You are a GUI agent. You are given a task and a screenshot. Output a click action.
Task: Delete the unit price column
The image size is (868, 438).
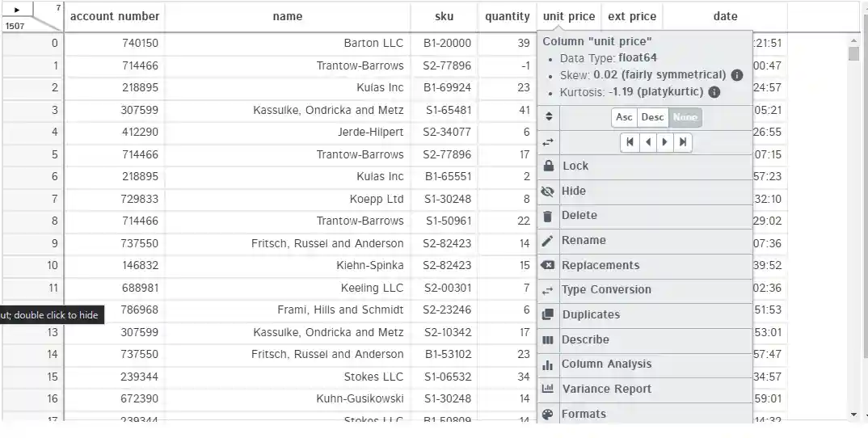click(x=579, y=216)
